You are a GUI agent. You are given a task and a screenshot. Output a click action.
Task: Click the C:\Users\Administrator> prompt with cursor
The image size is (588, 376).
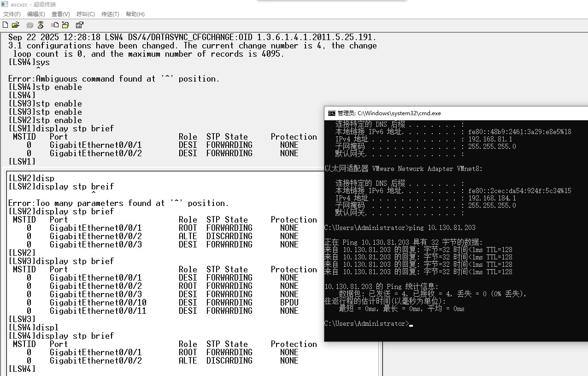[366, 324]
